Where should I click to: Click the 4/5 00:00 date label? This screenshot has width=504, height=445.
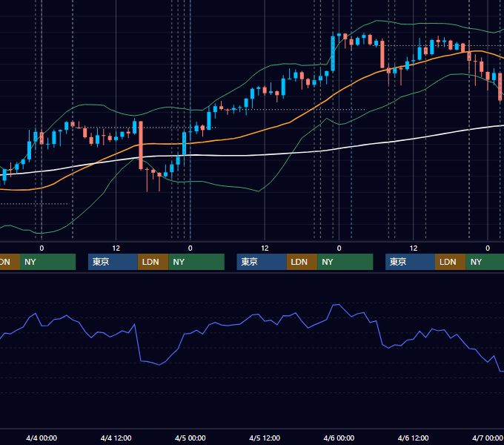click(x=190, y=438)
